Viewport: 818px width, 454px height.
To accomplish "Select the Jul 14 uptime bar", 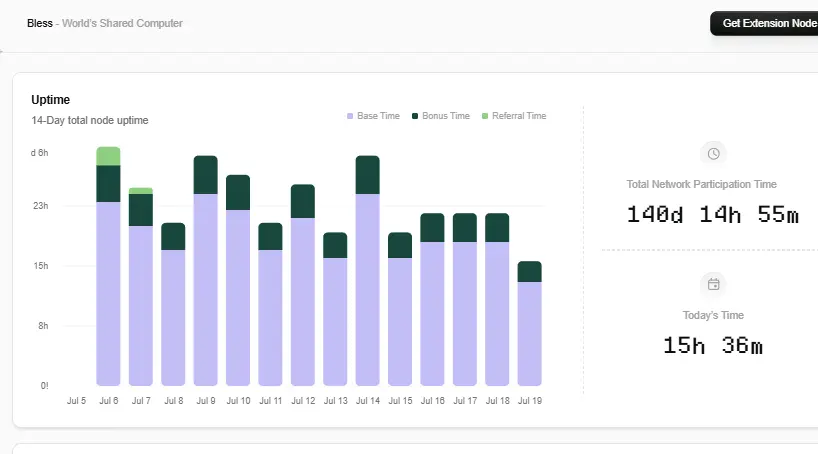I will click(368, 270).
